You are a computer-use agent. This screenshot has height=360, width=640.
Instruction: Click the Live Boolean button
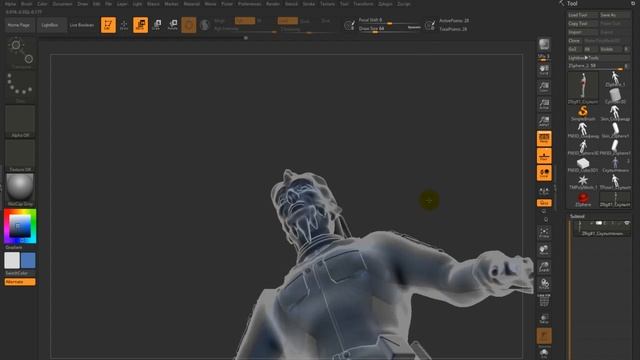(x=82, y=25)
